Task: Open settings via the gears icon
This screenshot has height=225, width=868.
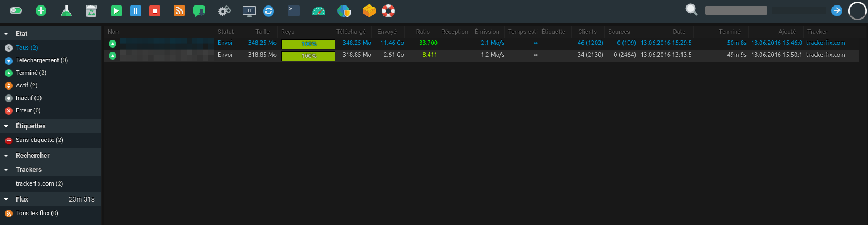Action: pyautogui.click(x=224, y=10)
